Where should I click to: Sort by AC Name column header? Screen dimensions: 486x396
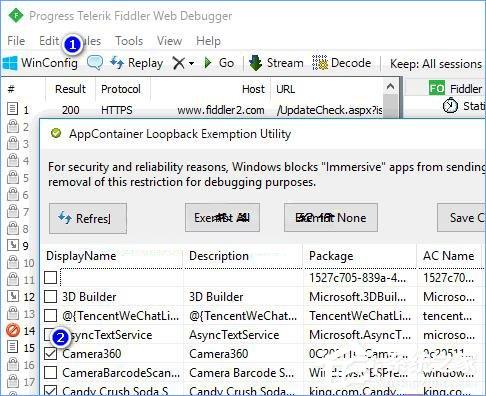(449, 256)
